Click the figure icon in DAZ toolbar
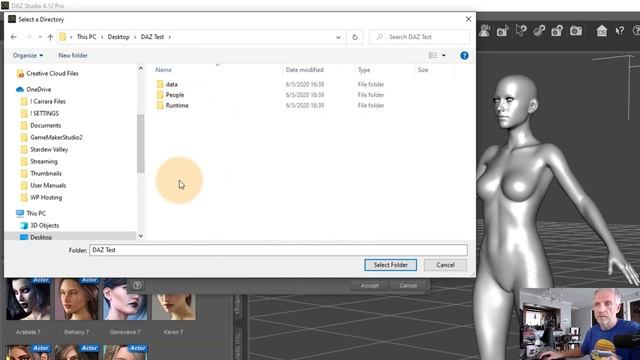 coord(484,31)
